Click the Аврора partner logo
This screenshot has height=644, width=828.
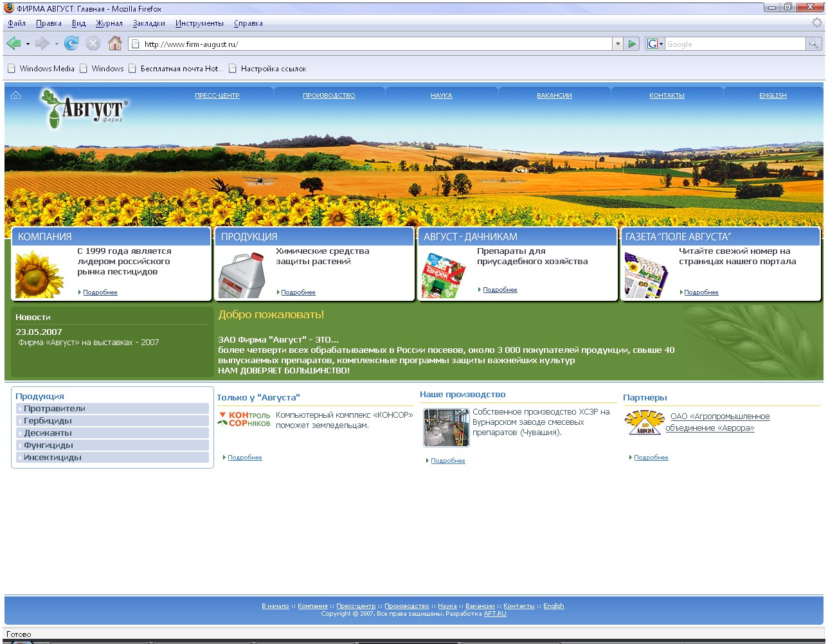[x=644, y=423]
